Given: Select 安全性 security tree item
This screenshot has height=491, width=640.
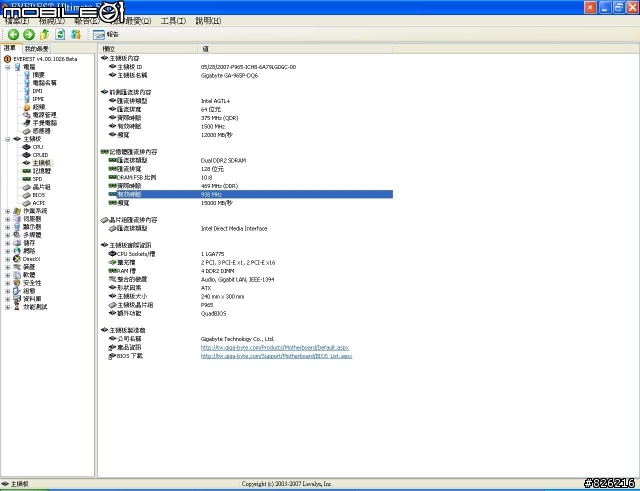Looking at the screenshot, I should (32, 283).
